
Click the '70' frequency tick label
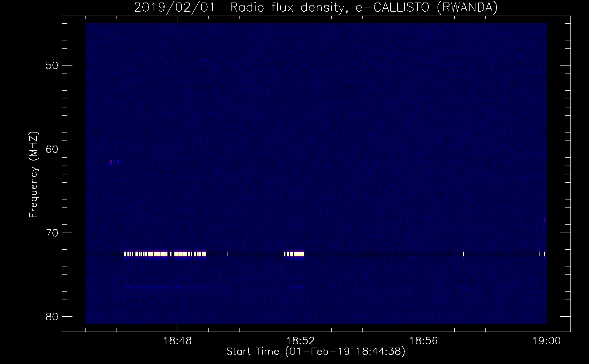click(x=52, y=233)
